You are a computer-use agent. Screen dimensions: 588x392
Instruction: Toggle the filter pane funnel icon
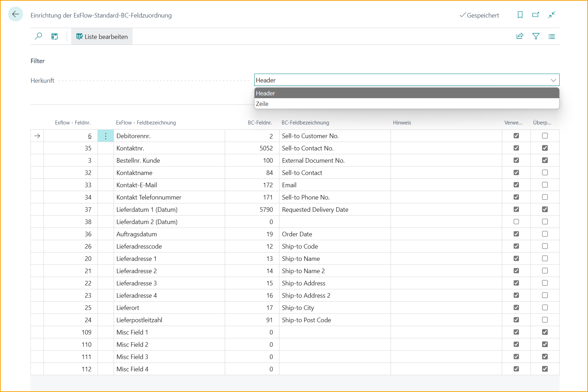(536, 36)
